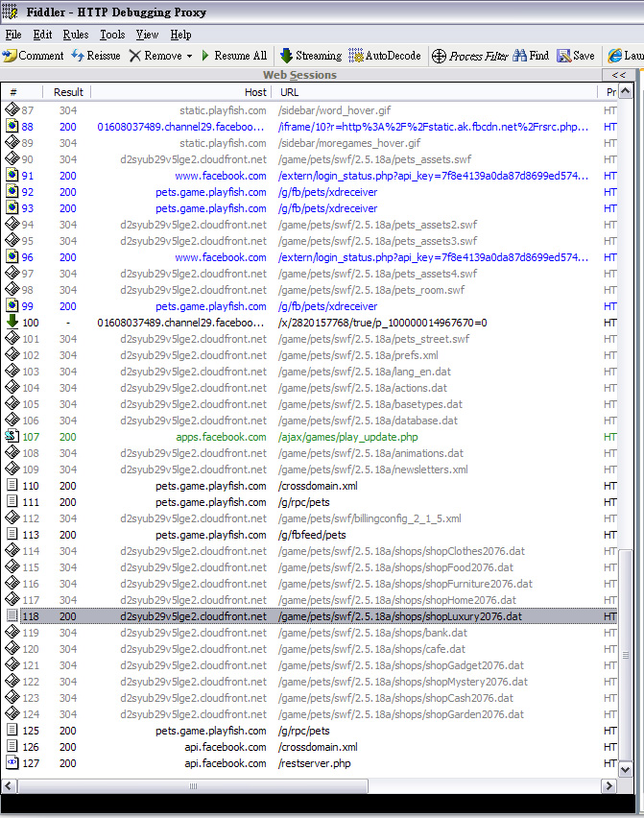Click the session 91 HTML icon
Screen dimensions: 644x818
[12, 176]
